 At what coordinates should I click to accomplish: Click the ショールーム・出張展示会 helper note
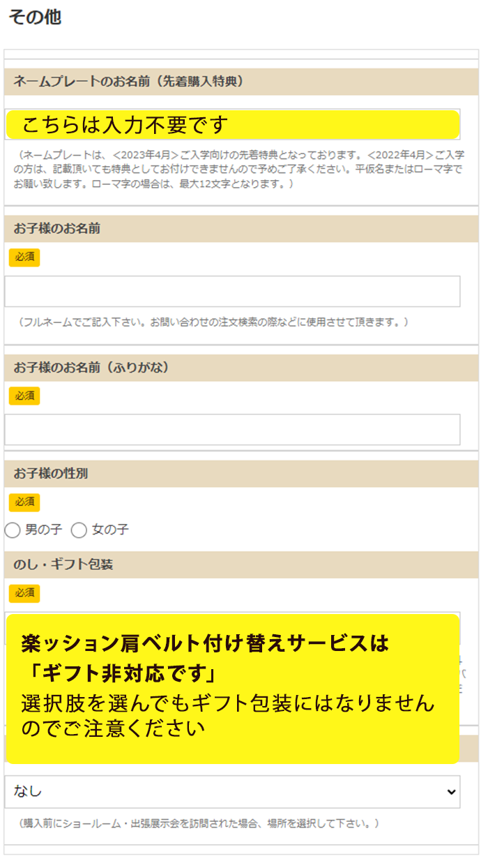(199, 823)
